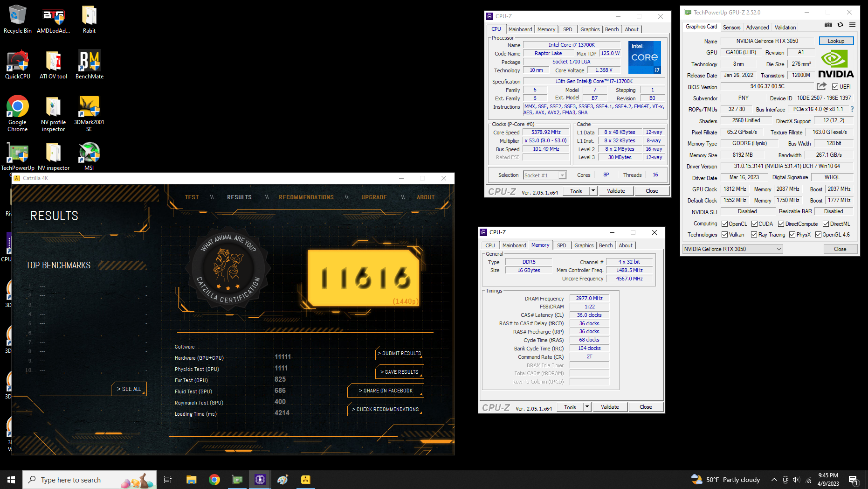Image resolution: width=868 pixels, height=489 pixels.
Task: Click SHARE ON FACEBOOK in Catzilla
Action: click(x=386, y=391)
